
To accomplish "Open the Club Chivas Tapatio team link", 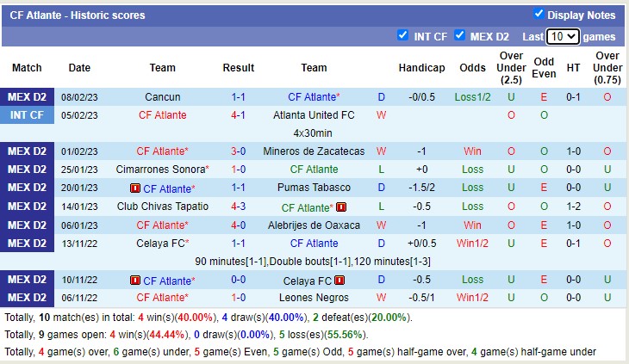I will [162, 207].
